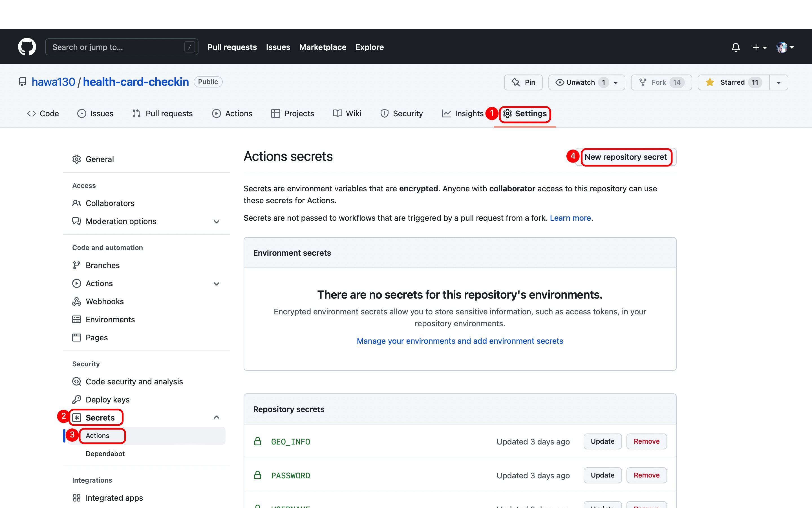Select Actions under Secrets
Viewport: 812px width, 508px height.
tap(146, 436)
